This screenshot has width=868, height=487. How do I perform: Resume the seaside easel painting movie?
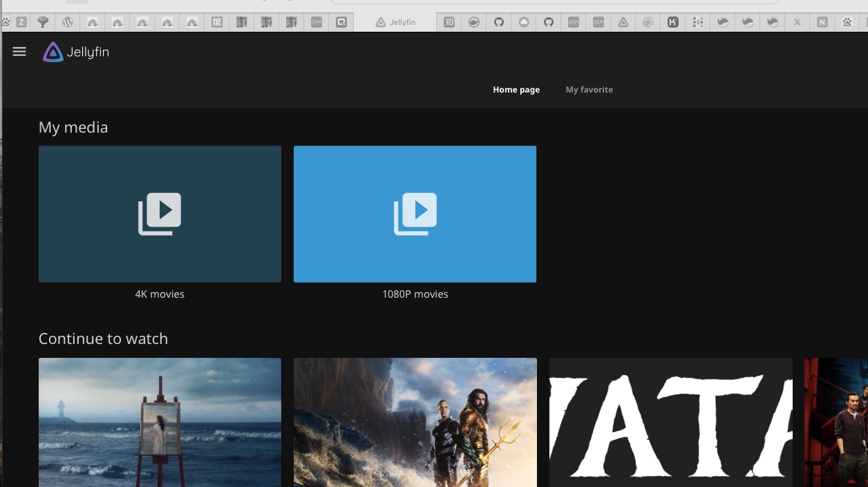(x=160, y=422)
